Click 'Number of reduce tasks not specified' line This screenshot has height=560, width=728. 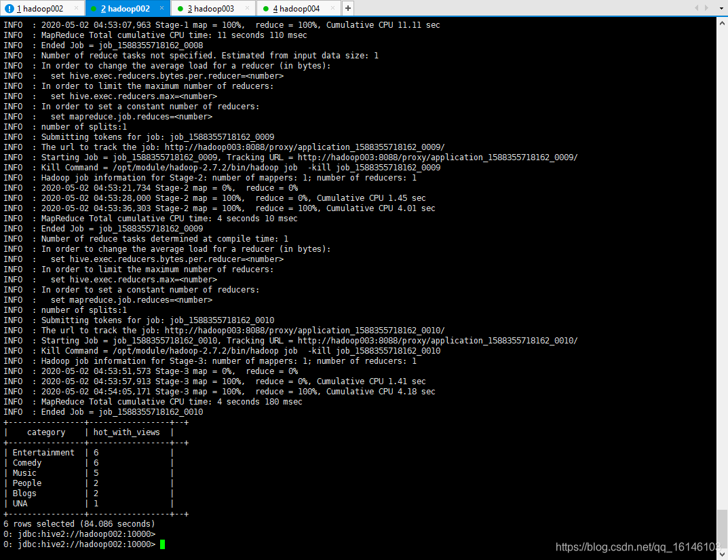tap(191, 56)
